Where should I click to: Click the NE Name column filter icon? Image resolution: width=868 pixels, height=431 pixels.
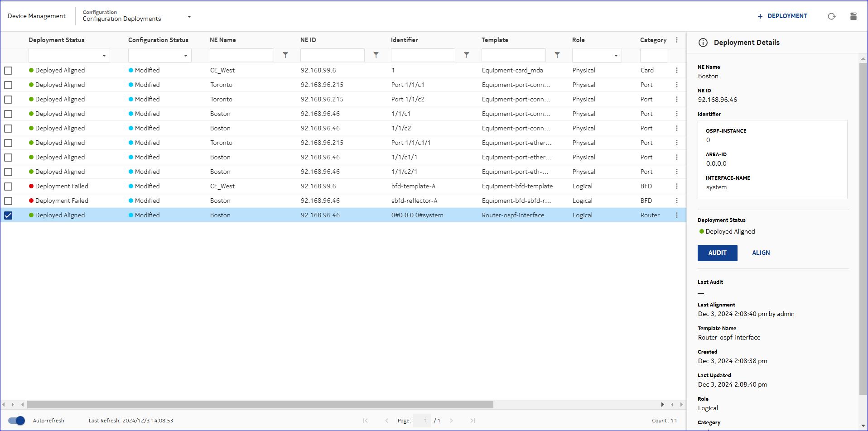(x=285, y=55)
